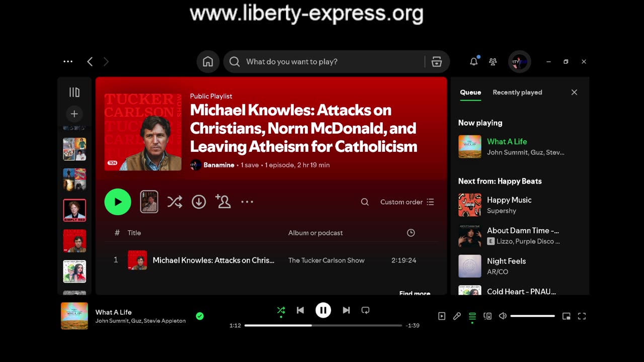The height and width of the screenshot is (362, 644).
Task: Open Now Playing view icon
Action: point(442,316)
